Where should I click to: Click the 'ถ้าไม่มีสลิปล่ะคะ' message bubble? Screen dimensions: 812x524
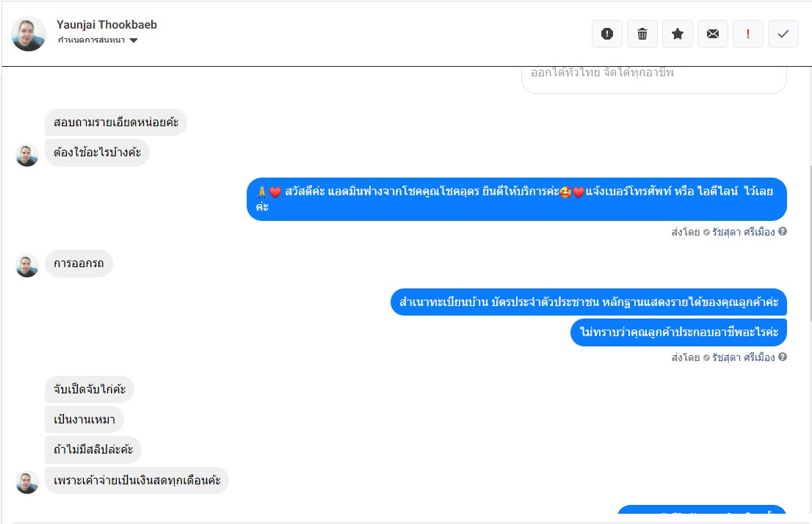(93, 449)
